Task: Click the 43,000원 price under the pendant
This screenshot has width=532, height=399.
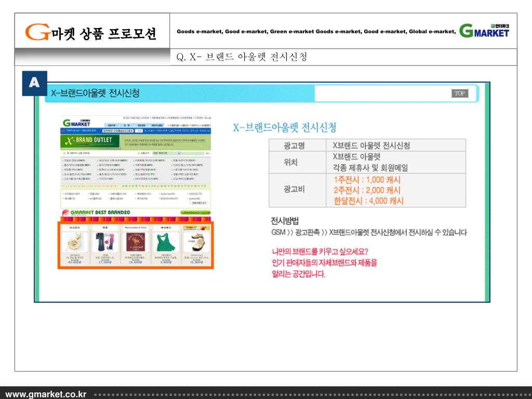Action: (x=75, y=262)
